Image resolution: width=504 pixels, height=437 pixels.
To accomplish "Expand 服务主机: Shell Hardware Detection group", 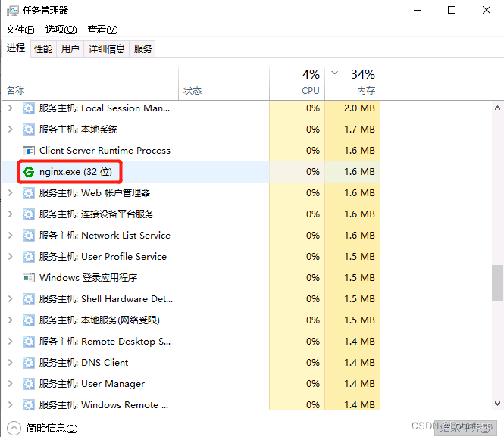I will [11, 298].
